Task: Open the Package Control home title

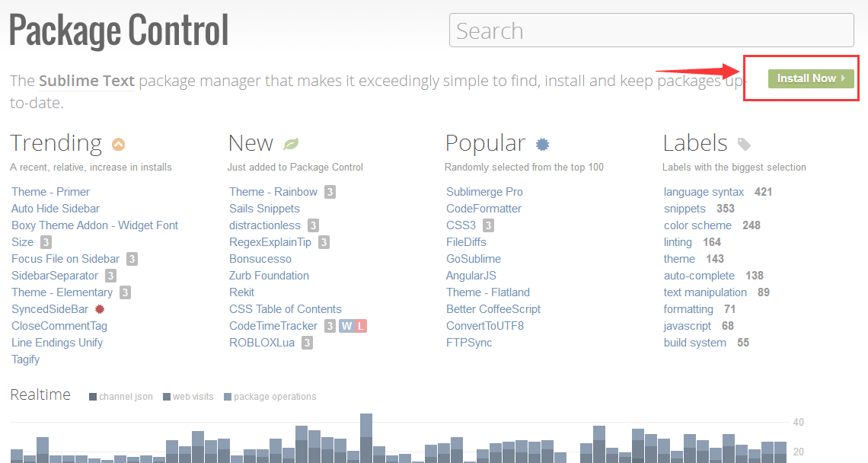Action: (119, 30)
